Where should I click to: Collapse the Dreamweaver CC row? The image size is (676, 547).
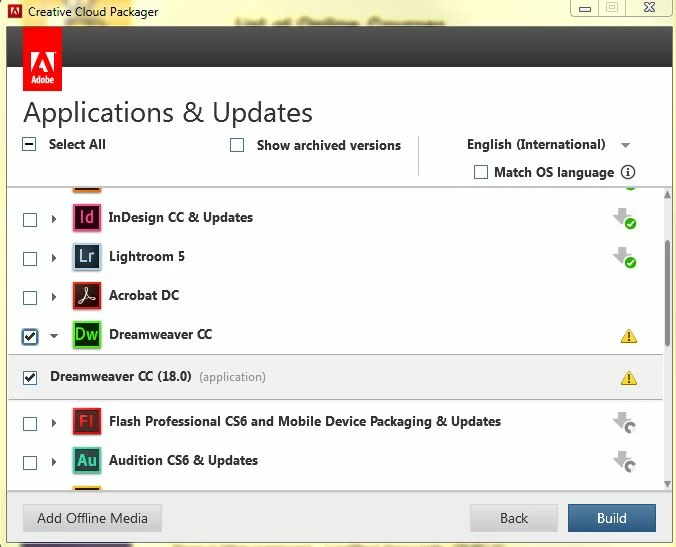coord(53,336)
